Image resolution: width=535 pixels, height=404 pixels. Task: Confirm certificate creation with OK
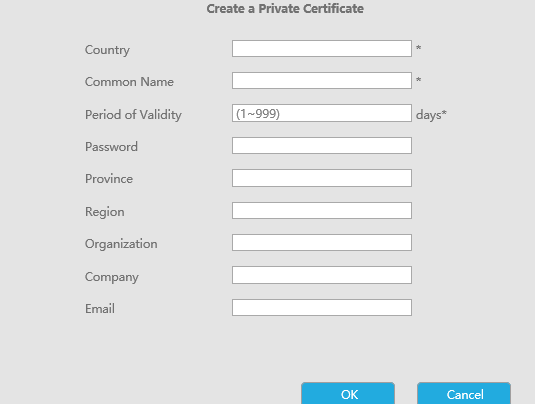point(348,394)
